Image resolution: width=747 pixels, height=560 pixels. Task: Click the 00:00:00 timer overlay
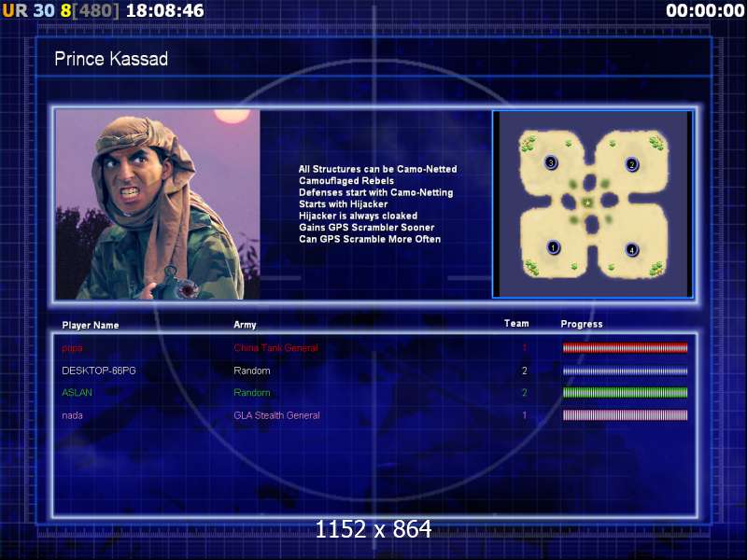705,10
